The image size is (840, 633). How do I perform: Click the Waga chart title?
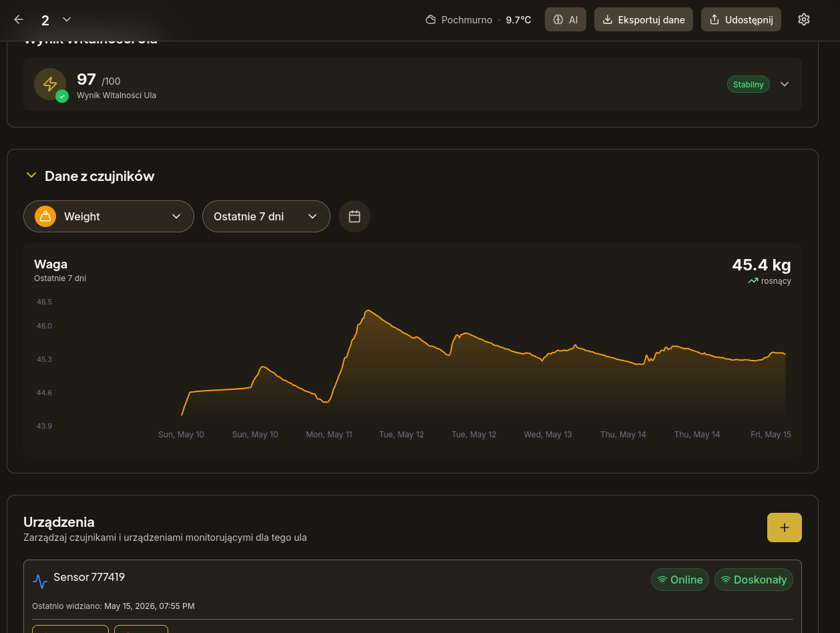(51, 264)
